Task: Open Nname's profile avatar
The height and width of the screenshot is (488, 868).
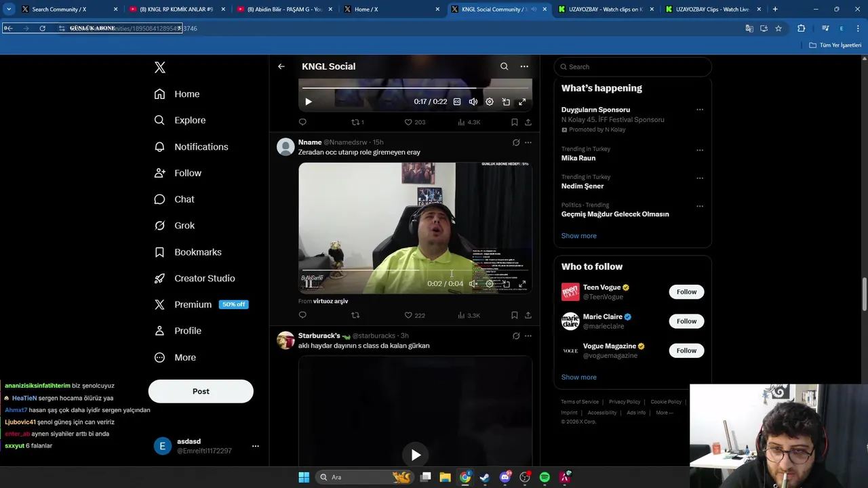Action: 285,146
